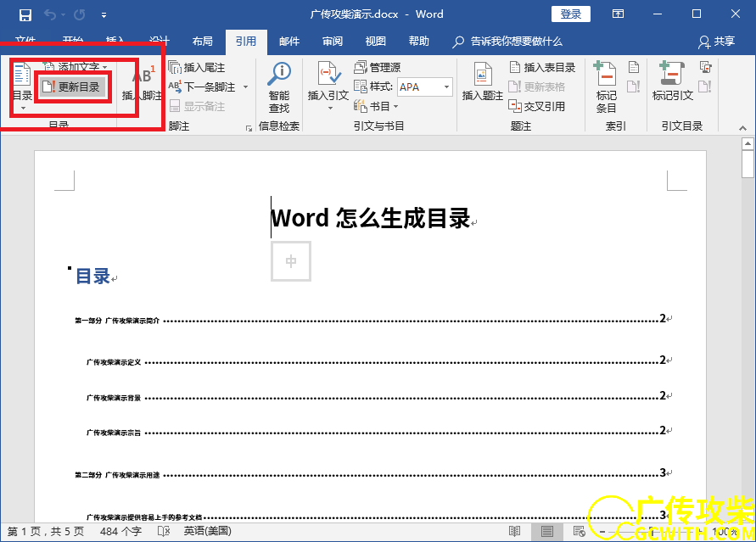
Task: Click TOC entry '第二部分 广传攻柴演示用途'
Action: point(117,475)
